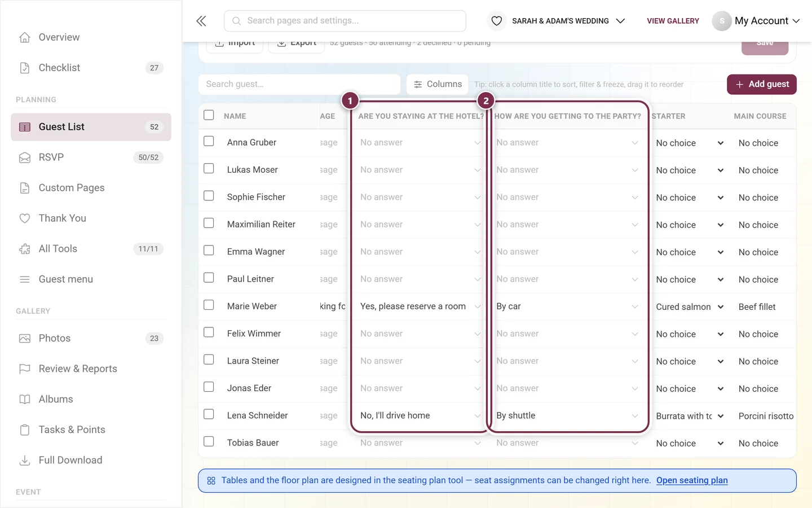
Task: Collapse sidebar with double chevron icon
Action: coord(201,21)
